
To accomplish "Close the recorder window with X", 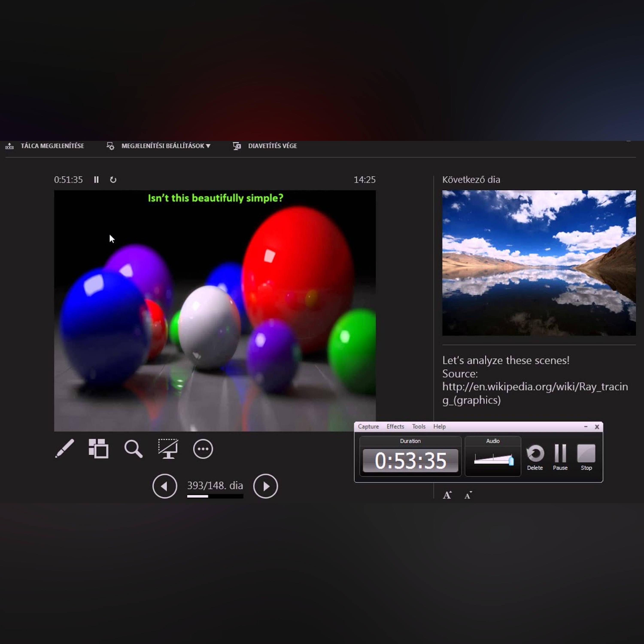I will click(x=597, y=427).
